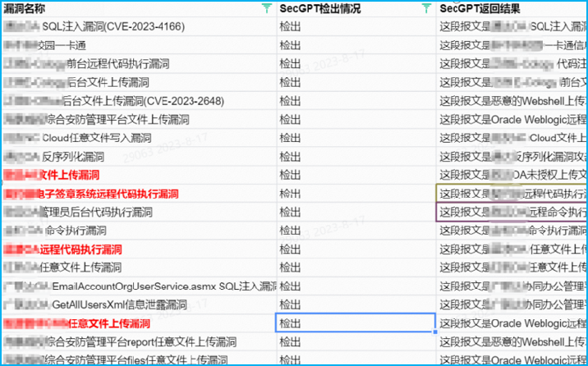Select the 综合安防管理平台文件上传漏洞 cell
Viewport: 588px width, 366px height.
[x=139, y=120]
